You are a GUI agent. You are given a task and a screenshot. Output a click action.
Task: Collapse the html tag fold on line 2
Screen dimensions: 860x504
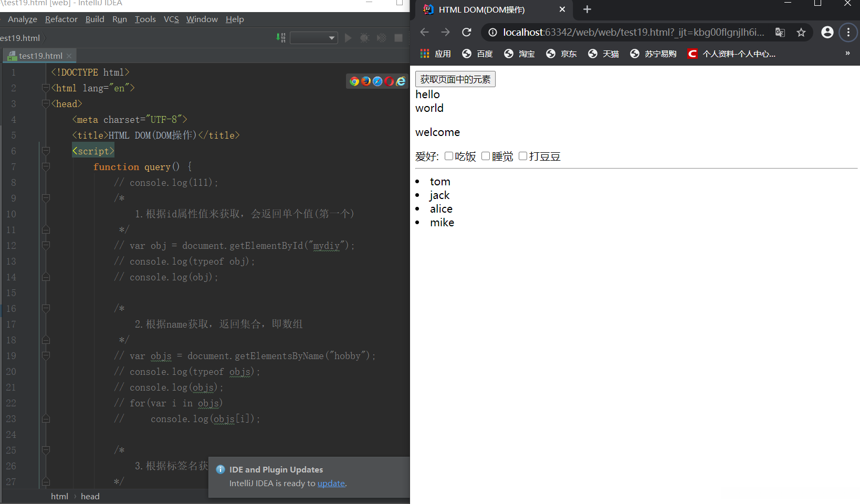46,88
